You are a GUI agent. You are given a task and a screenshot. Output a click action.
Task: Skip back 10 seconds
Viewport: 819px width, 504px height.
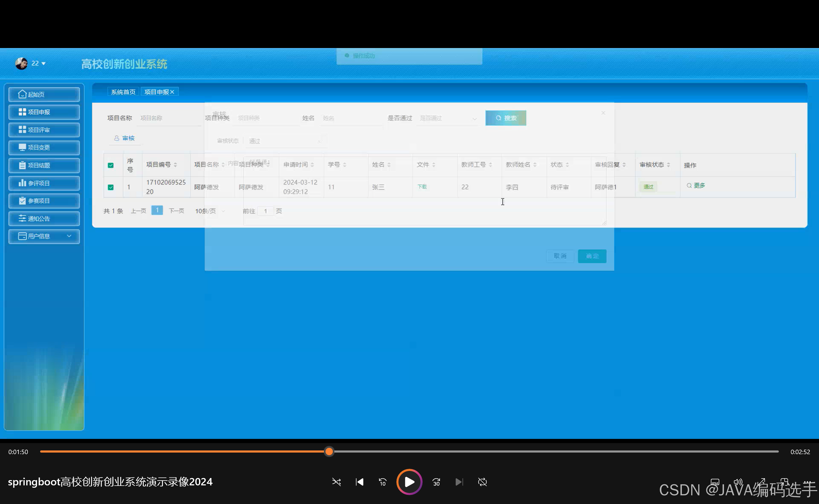[382, 482]
